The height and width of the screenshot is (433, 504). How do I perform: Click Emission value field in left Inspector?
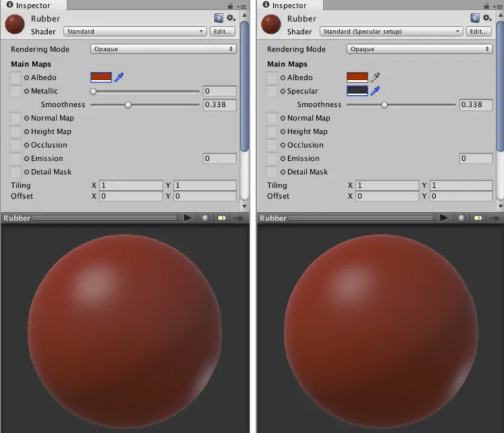coord(220,158)
